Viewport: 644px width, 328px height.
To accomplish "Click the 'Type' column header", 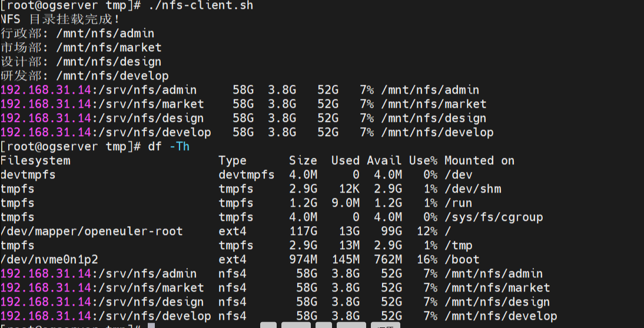I will pos(233,161).
